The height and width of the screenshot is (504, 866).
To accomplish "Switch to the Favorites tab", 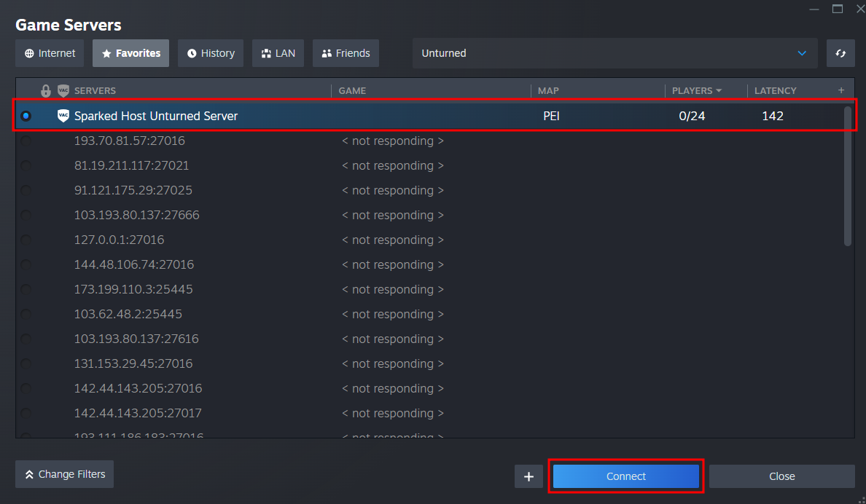I will tap(131, 53).
